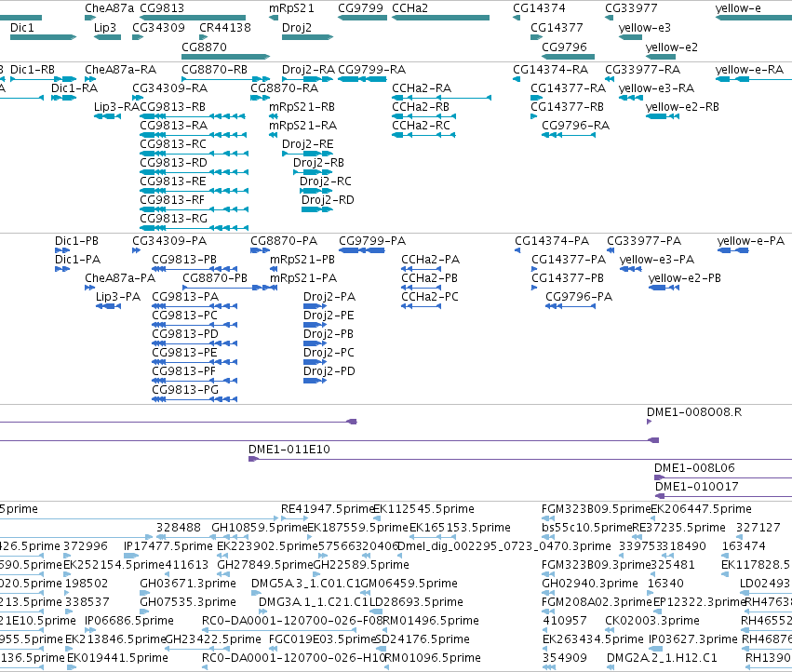Click protein Droj2-PD
Screen dimensions: 792x672
tap(329, 370)
